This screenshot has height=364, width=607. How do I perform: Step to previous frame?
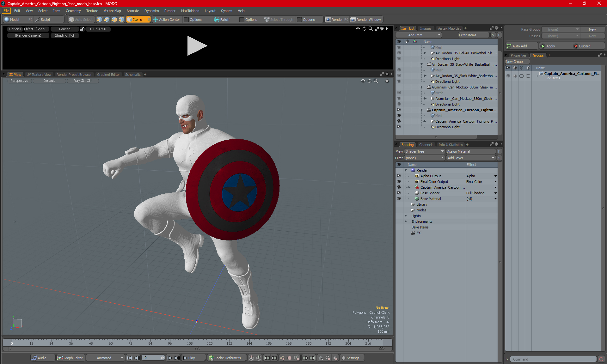137,358
